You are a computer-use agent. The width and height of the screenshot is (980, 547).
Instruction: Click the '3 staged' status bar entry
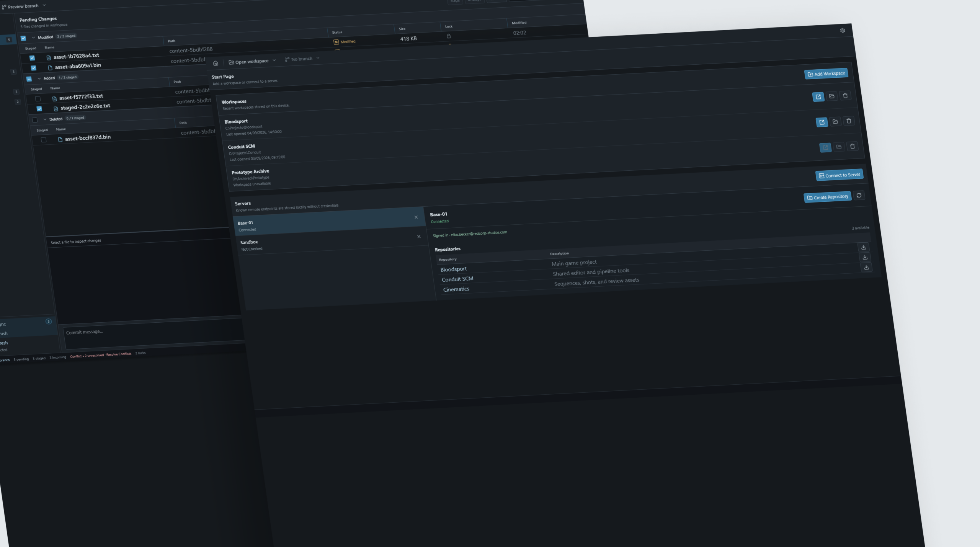39,359
